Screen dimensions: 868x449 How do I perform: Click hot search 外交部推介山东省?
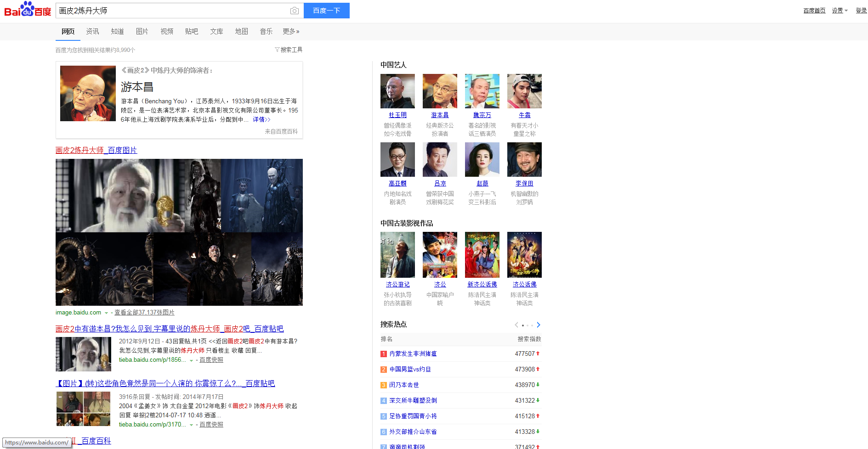coord(413,432)
